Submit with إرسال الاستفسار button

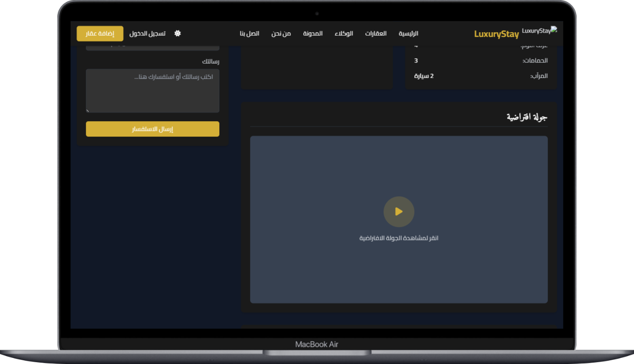(153, 129)
